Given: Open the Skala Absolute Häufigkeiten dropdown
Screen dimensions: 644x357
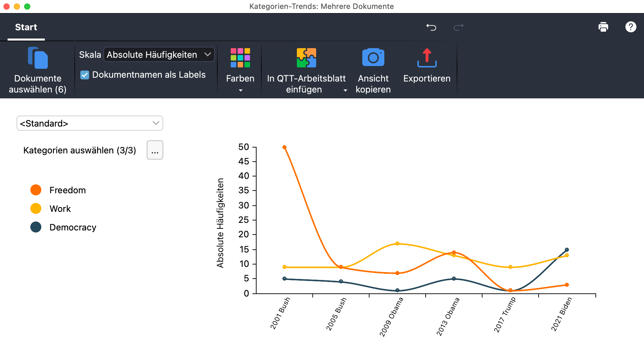Looking at the screenshot, I should pyautogui.click(x=159, y=55).
